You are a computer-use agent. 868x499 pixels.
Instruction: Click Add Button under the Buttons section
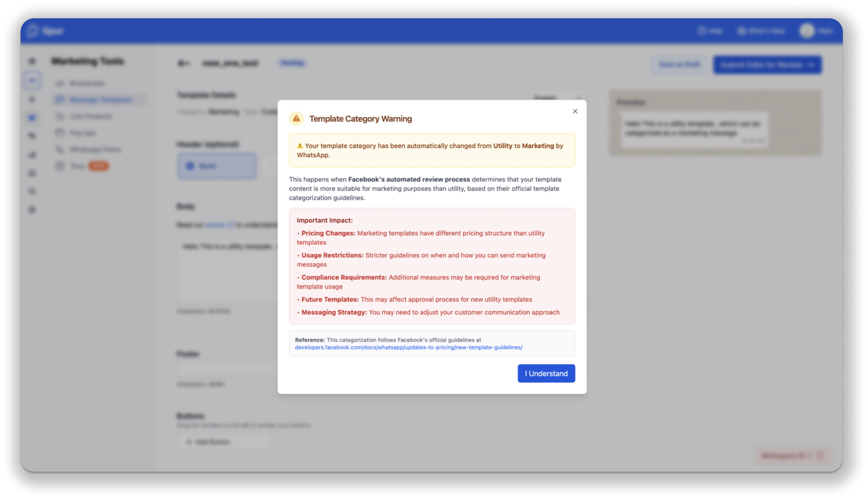(224, 442)
